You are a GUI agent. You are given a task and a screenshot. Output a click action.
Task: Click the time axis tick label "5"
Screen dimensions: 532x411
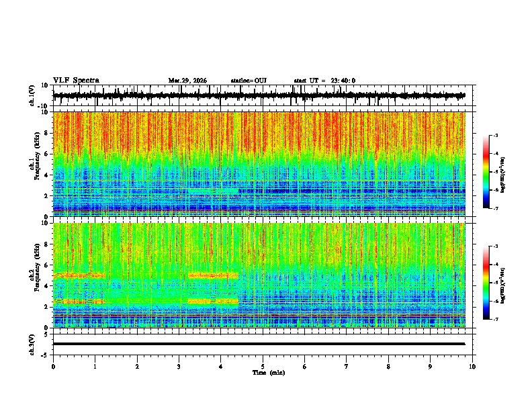pos(263,367)
